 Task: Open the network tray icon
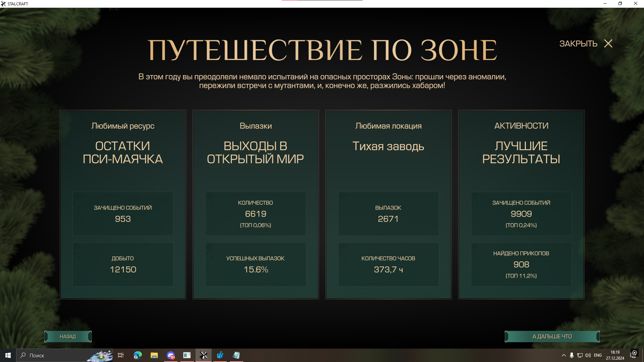pos(580,355)
